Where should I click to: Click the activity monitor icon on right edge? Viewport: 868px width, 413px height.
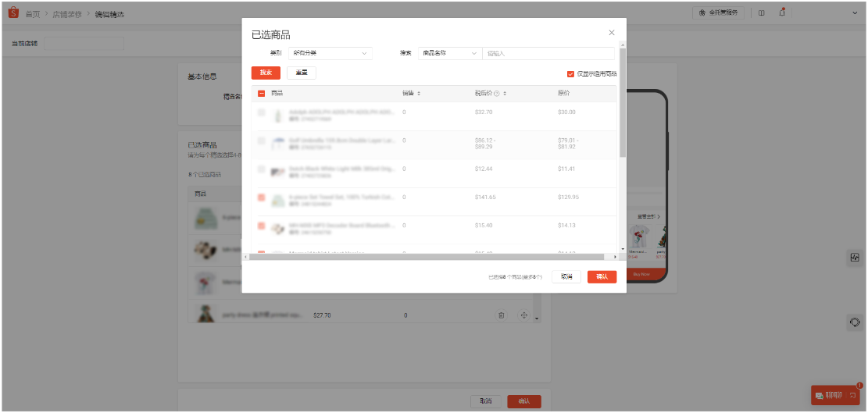[x=855, y=258]
